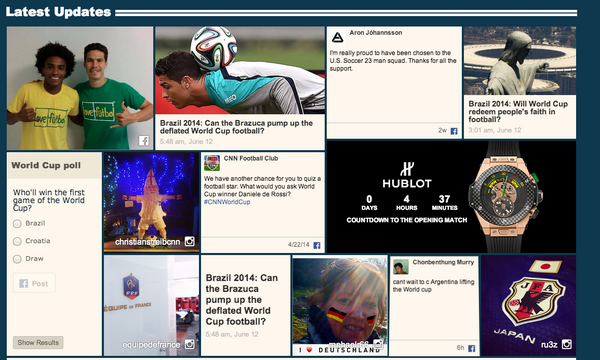Click the '2w' timestamp on Jóhannsson post
The image size is (600, 360).
[x=442, y=130]
